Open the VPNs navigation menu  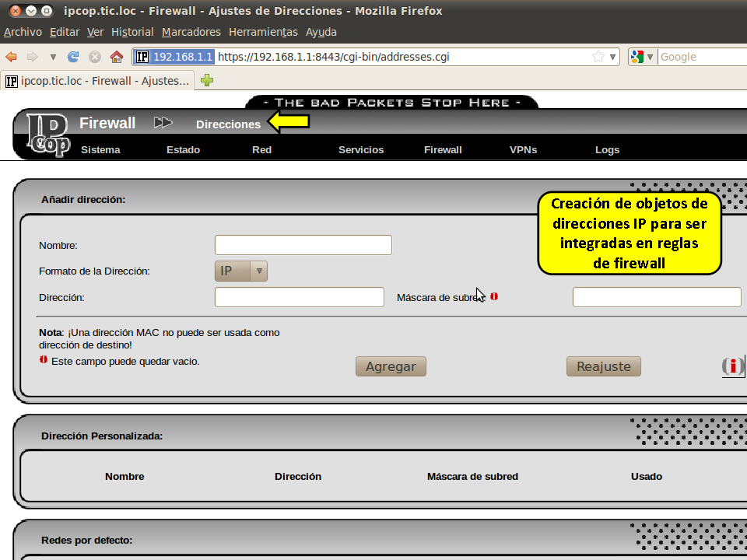point(523,150)
